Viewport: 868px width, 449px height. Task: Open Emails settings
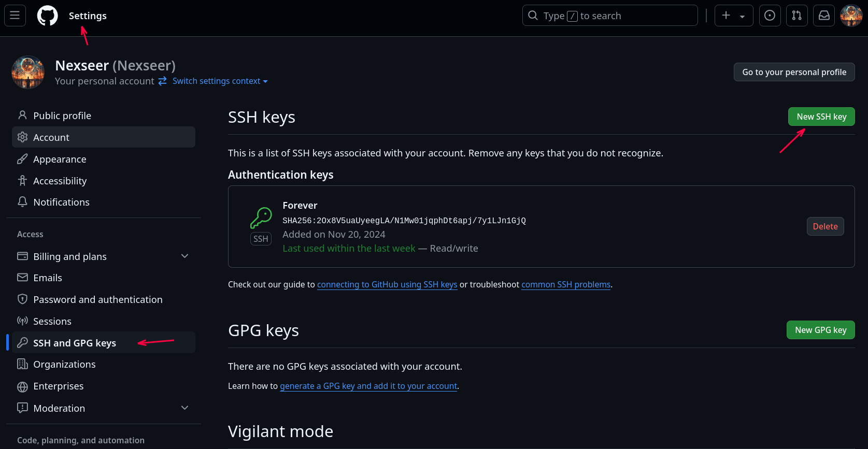(x=104, y=278)
